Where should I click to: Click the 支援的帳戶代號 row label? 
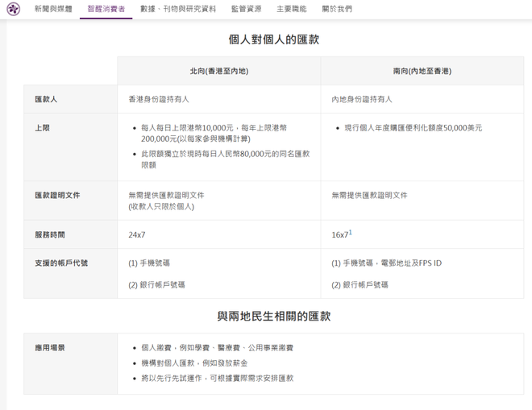pos(61,263)
